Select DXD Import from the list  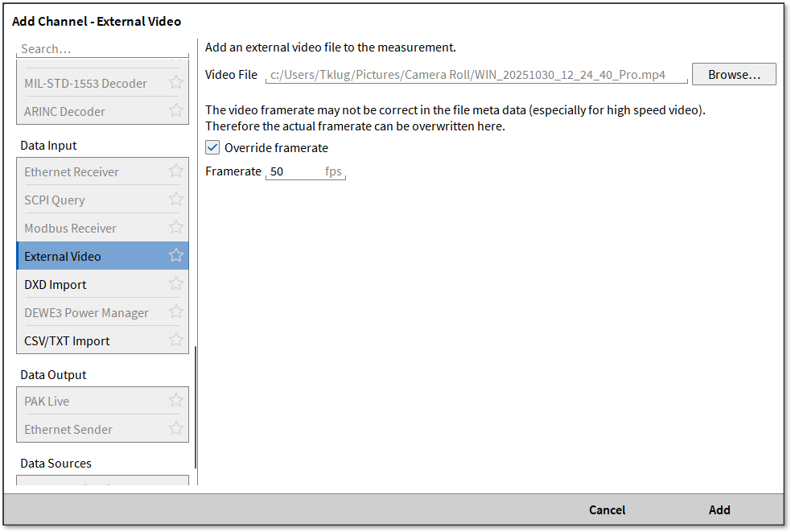pos(56,284)
